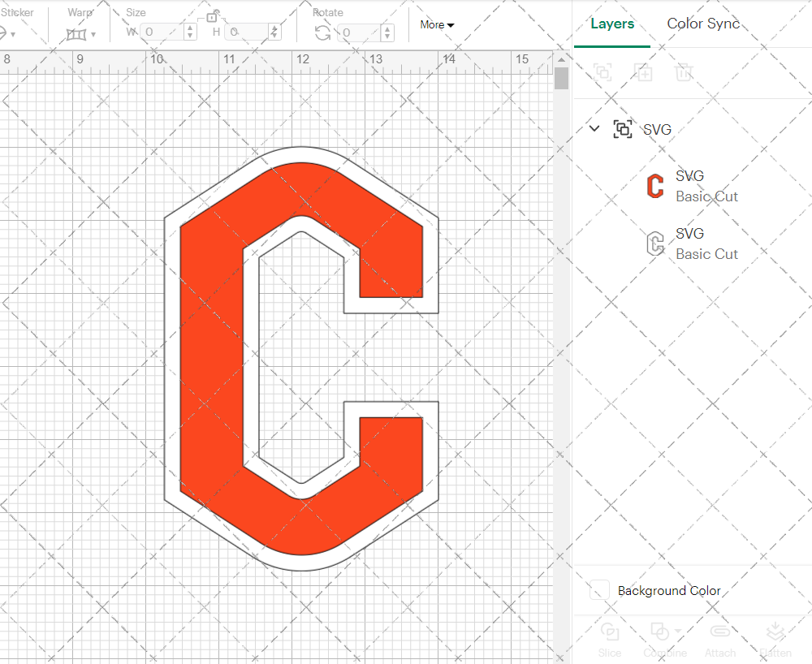Open the More toolbar dropdown
812x664 pixels.
click(437, 24)
